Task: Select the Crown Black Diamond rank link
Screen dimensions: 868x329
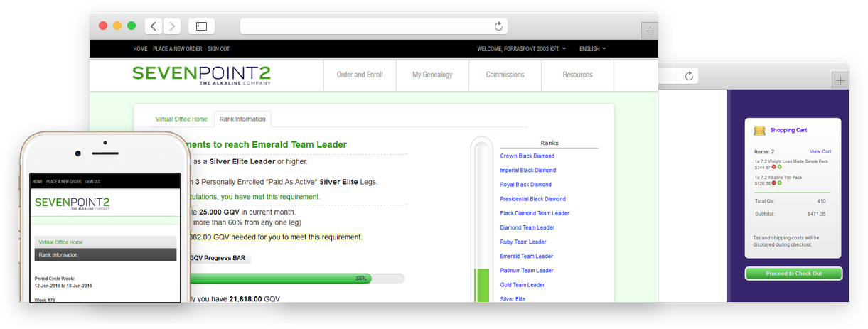Action: tap(527, 156)
